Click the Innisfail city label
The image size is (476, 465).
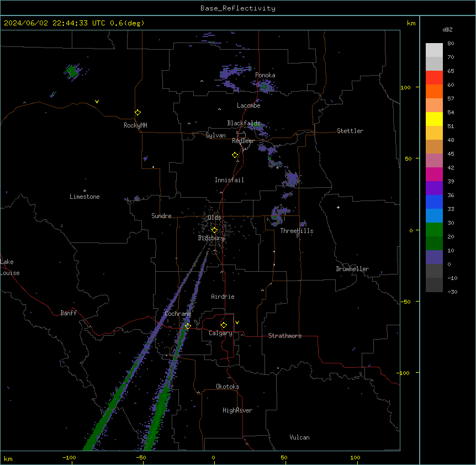229,180
